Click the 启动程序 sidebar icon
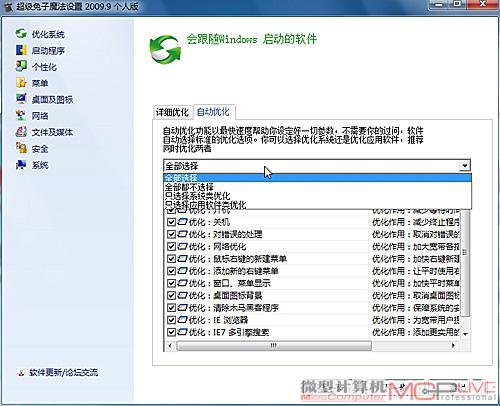 [x=21, y=50]
